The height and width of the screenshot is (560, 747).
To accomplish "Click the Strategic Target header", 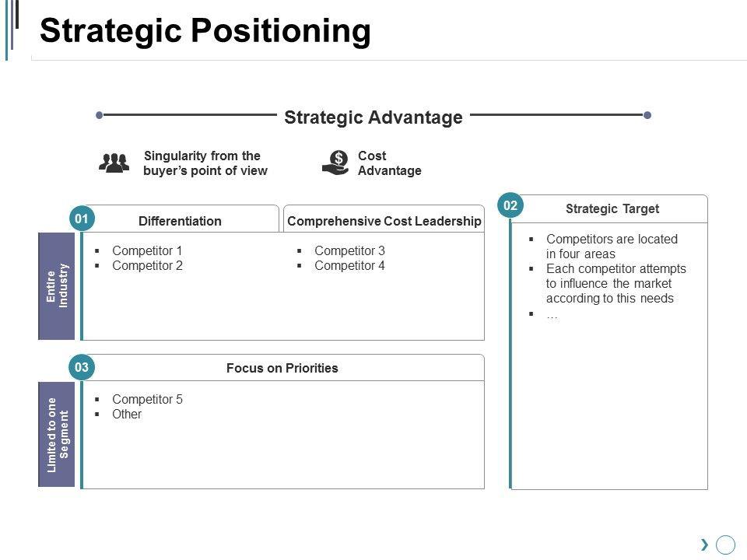I will (612, 208).
